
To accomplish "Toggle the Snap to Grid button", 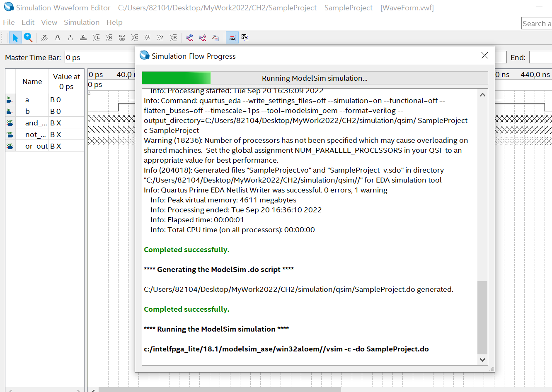I will pyautogui.click(x=245, y=38).
